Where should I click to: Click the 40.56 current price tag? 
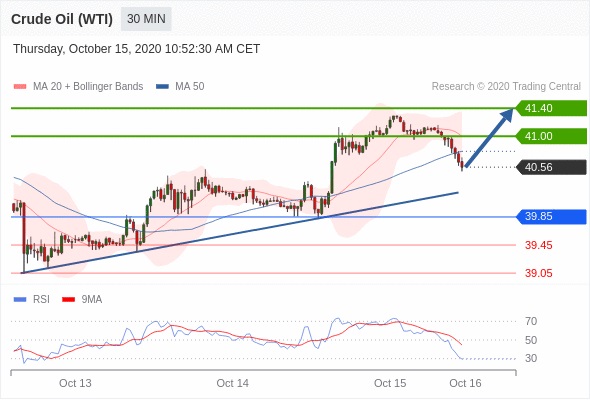pyautogui.click(x=551, y=167)
